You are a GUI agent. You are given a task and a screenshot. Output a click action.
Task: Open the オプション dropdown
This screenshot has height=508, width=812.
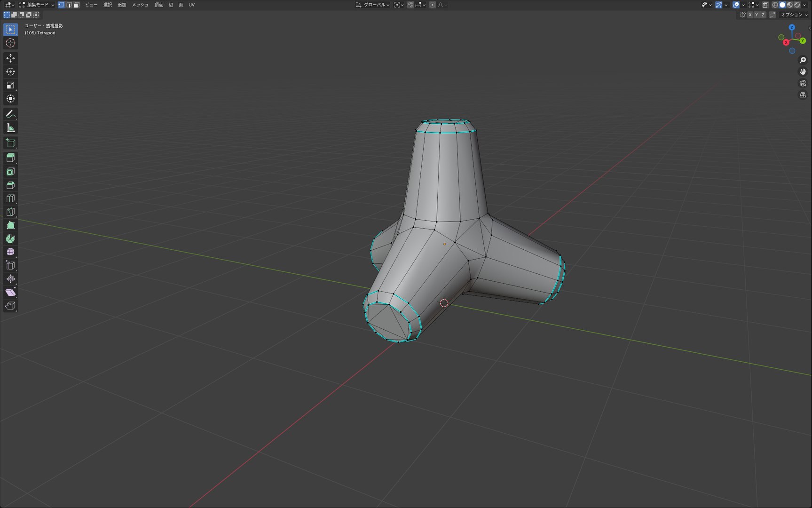[x=794, y=15]
